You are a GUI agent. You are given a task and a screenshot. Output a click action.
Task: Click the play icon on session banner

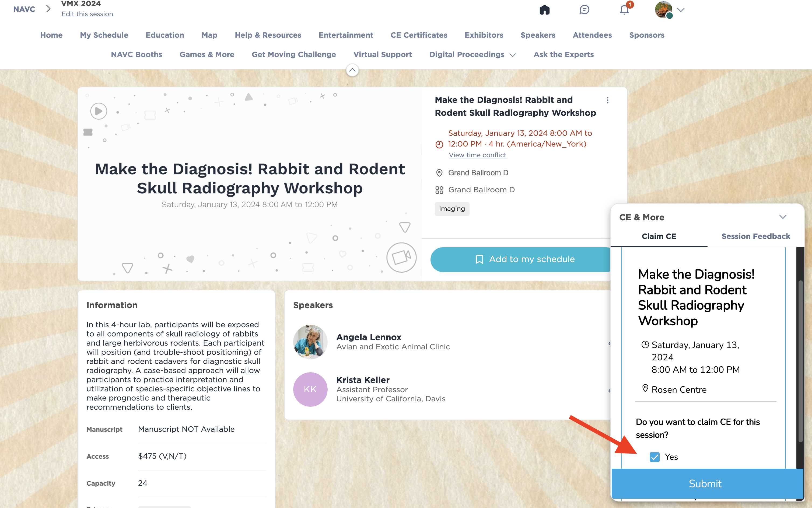click(x=98, y=111)
